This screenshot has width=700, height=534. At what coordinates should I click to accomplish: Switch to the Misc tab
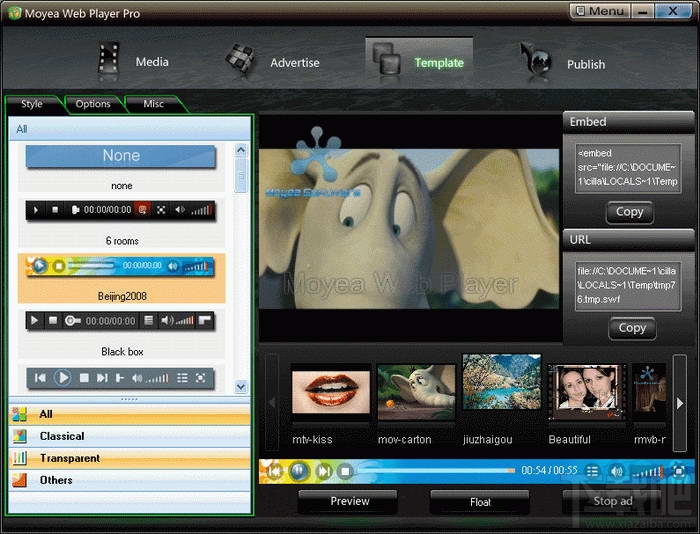pos(154,104)
